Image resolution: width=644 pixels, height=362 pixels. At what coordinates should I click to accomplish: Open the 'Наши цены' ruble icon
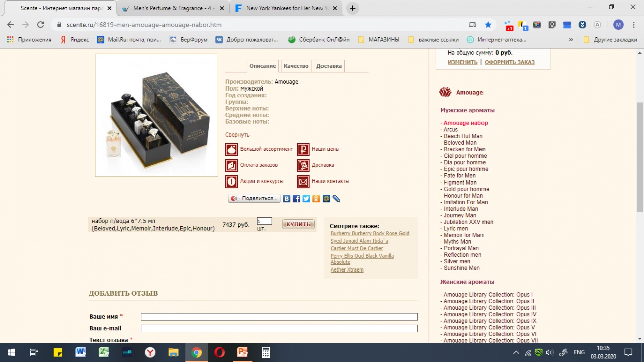coord(303,149)
